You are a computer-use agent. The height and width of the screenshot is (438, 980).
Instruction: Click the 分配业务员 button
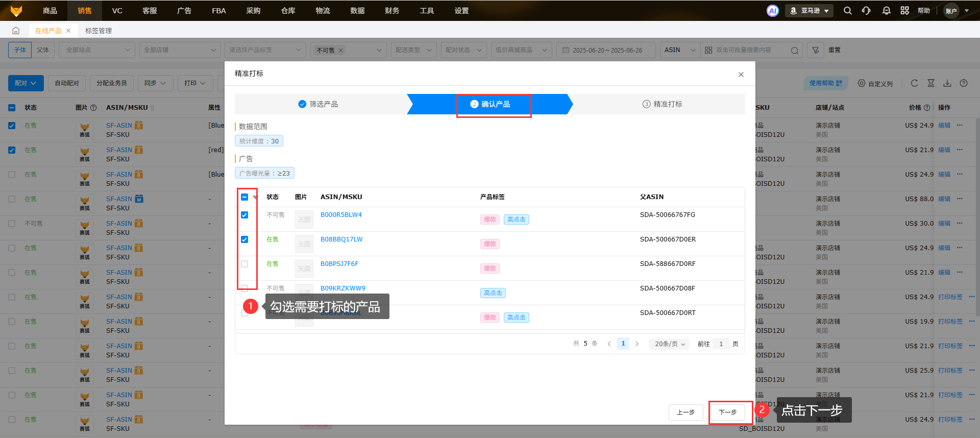(x=112, y=83)
